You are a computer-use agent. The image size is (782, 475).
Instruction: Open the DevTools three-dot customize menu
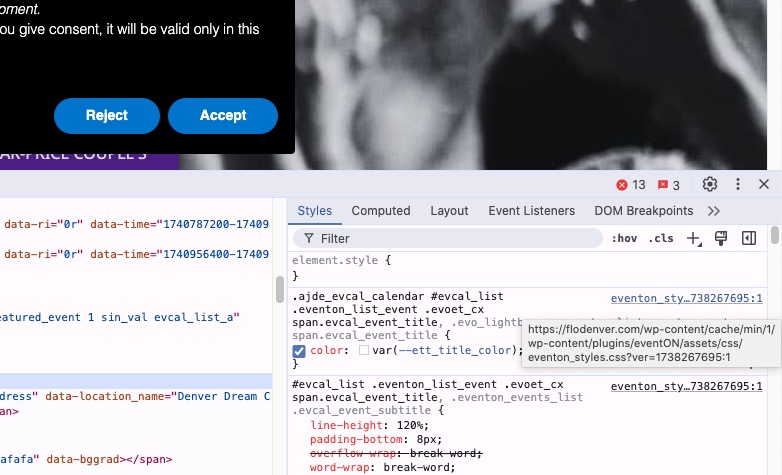738,184
